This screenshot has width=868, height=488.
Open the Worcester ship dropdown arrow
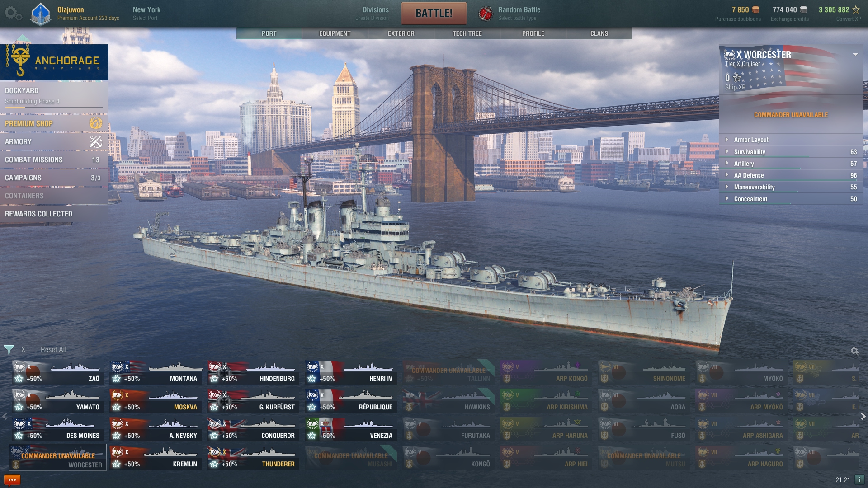point(855,55)
